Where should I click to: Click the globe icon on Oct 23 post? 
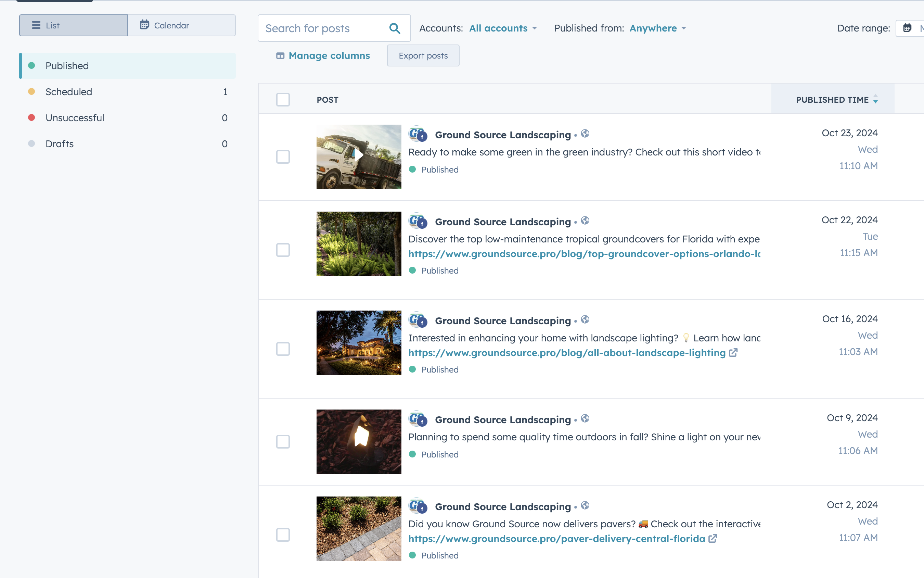(x=585, y=134)
